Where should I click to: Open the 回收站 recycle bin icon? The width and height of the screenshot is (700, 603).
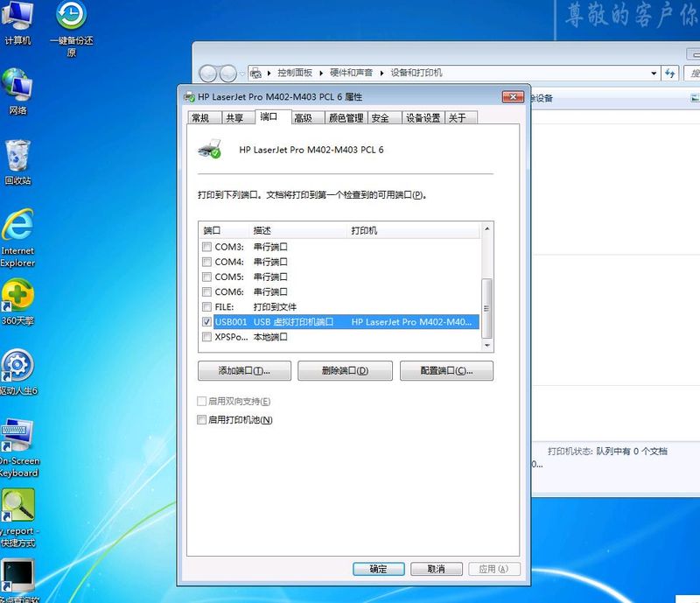pyautogui.click(x=17, y=158)
